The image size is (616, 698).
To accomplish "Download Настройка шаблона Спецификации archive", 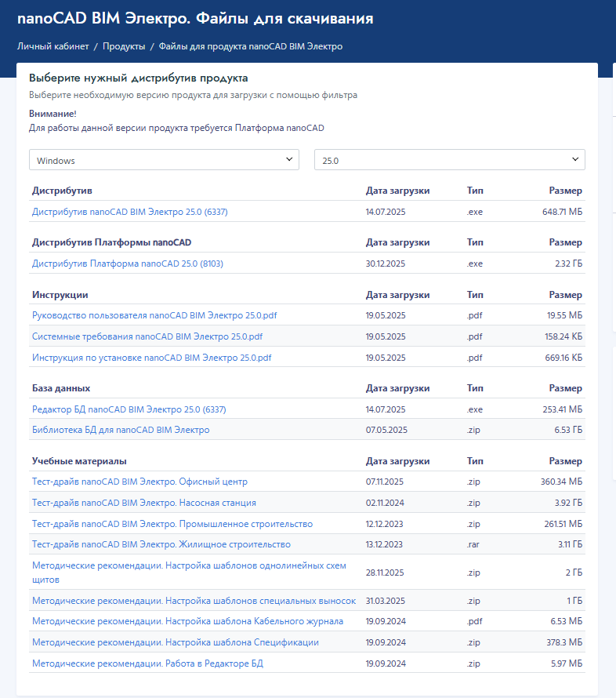I will (x=175, y=642).
